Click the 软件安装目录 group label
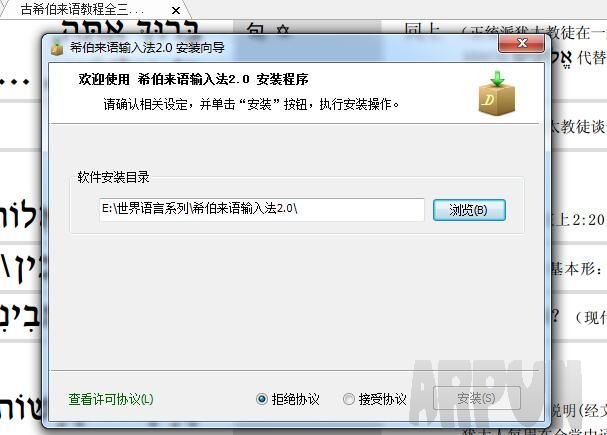607x435 pixels. click(113, 177)
